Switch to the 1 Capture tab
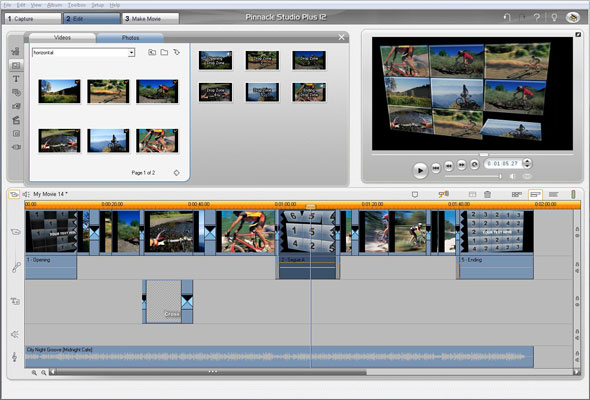The image size is (590, 400). [33, 18]
